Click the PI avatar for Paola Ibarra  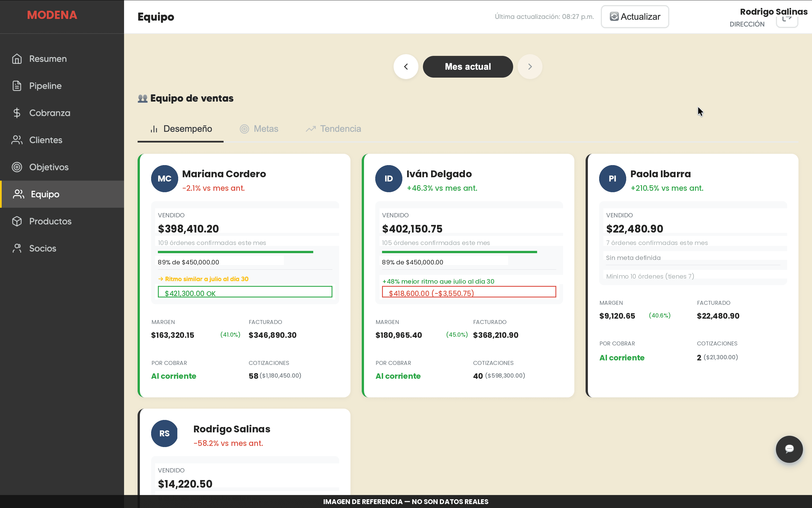click(612, 179)
